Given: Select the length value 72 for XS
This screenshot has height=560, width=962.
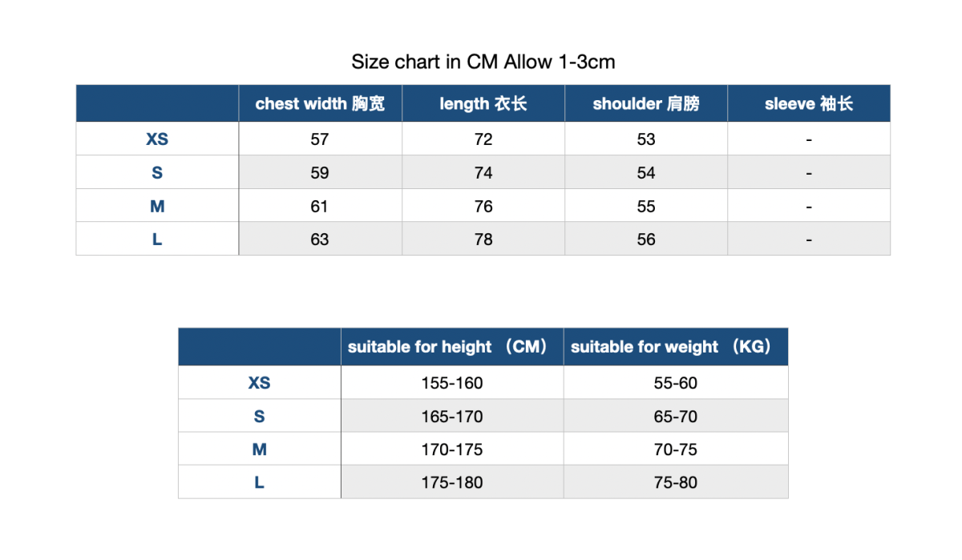Looking at the screenshot, I should [x=483, y=139].
